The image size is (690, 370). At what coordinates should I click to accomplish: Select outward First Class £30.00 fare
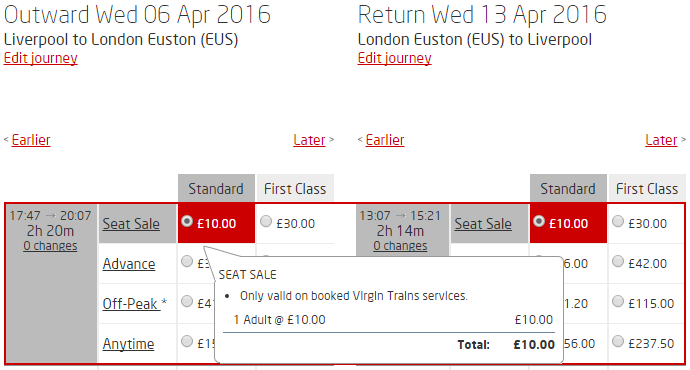click(x=266, y=221)
